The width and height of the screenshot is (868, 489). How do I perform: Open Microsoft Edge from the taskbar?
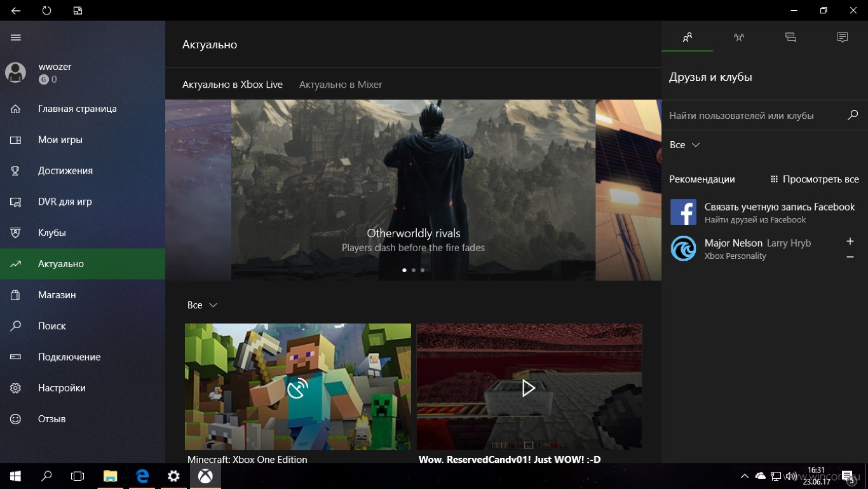pyautogui.click(x=142, y=476)
